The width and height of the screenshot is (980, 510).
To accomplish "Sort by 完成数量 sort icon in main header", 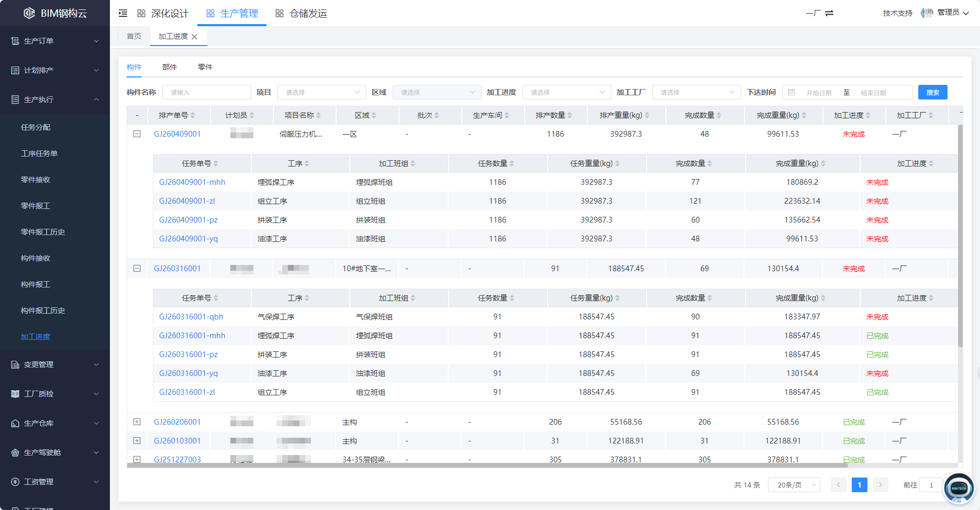I will point(719,115).
